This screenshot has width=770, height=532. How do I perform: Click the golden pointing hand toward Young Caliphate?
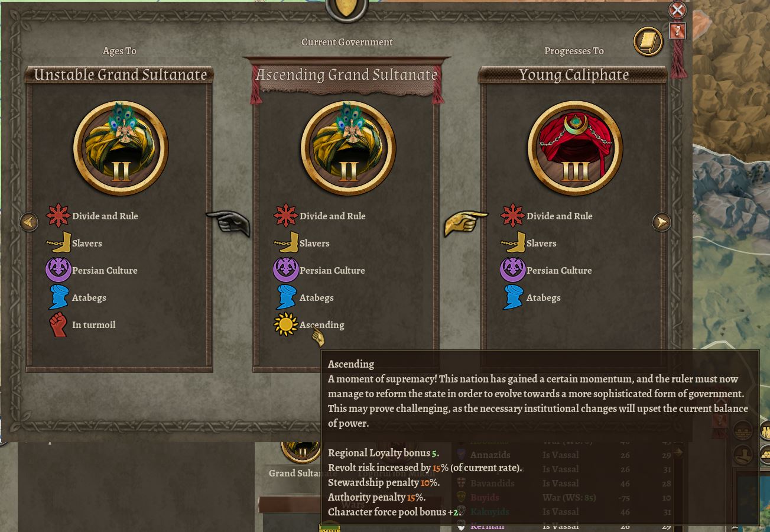tap(466, 223)
